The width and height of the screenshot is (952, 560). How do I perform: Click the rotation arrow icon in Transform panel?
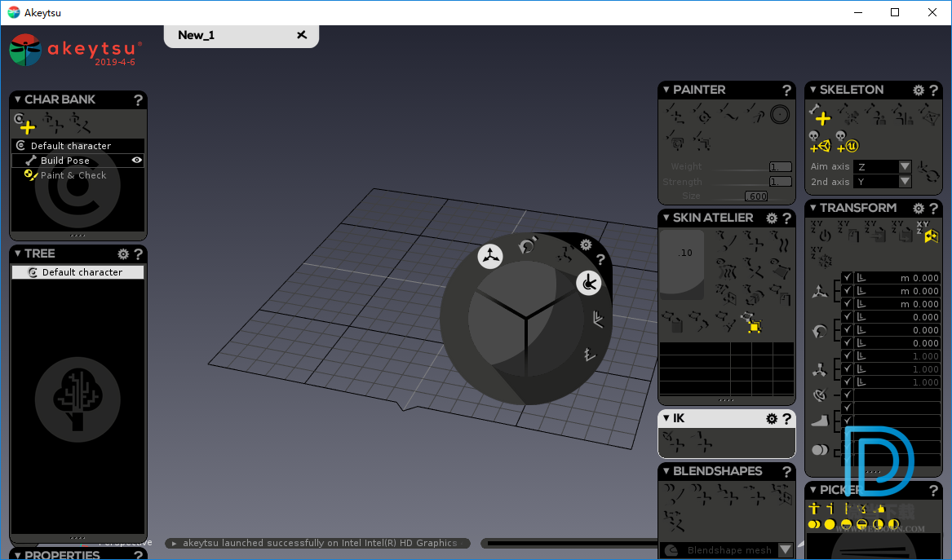[820, 331]
